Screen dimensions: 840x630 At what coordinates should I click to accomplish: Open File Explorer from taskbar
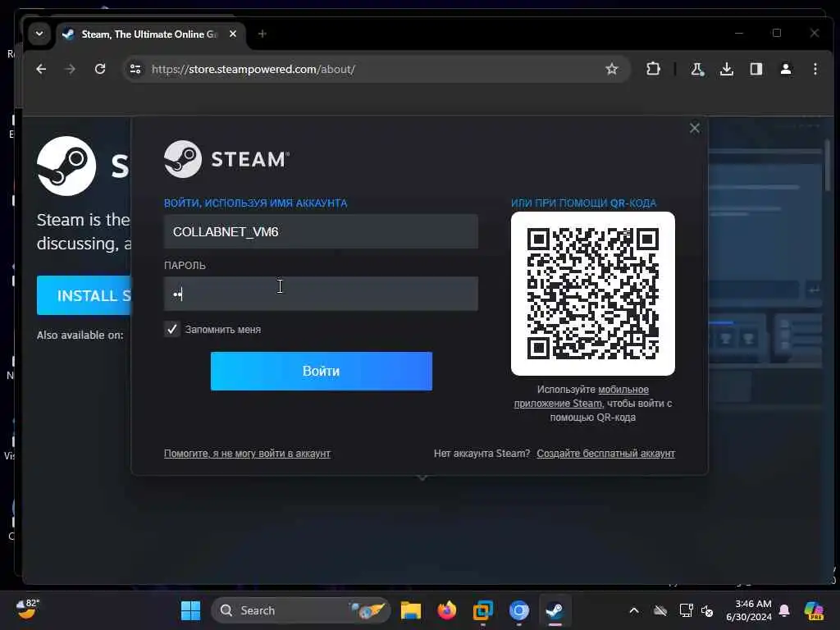(x=411, y=610)
